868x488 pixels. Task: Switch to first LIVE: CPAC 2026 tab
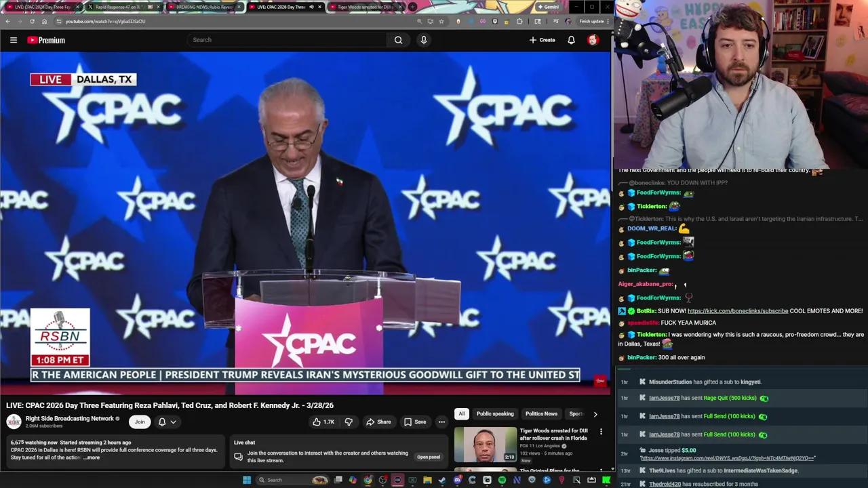pyautogui.click(x=42, y=7)
